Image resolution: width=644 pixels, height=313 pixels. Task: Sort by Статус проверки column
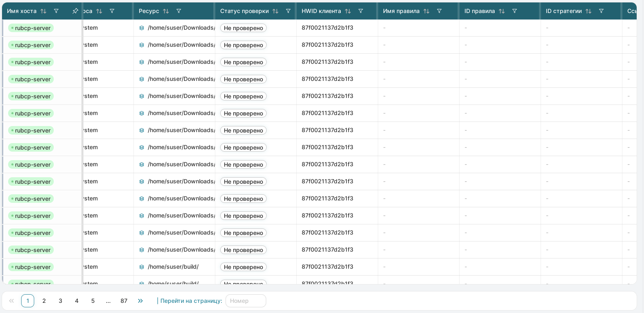tap(275, 11)
